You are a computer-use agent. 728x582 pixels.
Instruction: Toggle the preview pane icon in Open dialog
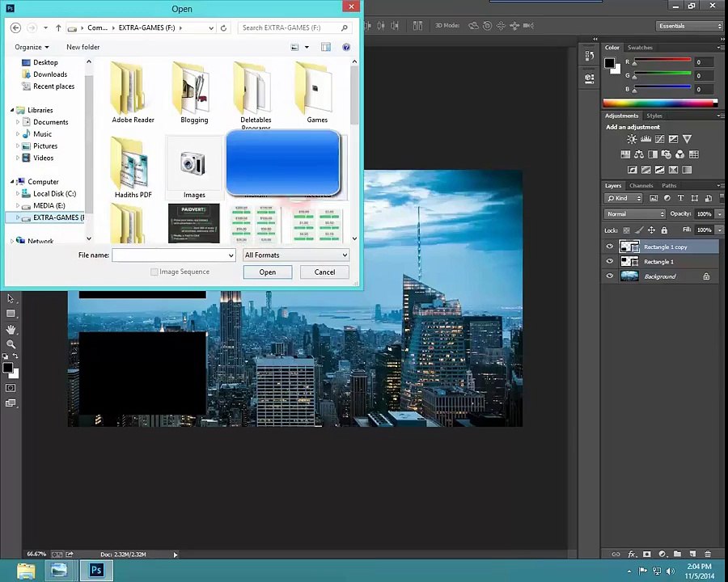pos(326,47)
